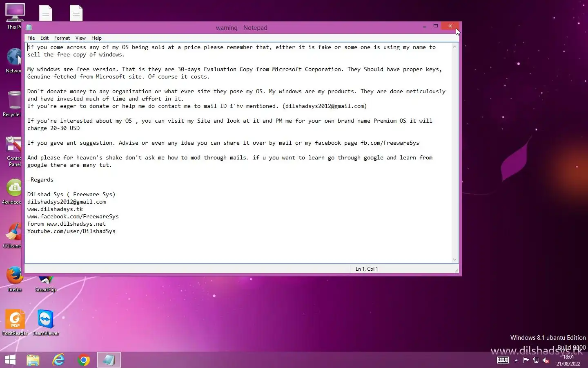Click the scroll down arrow in Notepad
The image size is (588, 368).
click(454, 260)
